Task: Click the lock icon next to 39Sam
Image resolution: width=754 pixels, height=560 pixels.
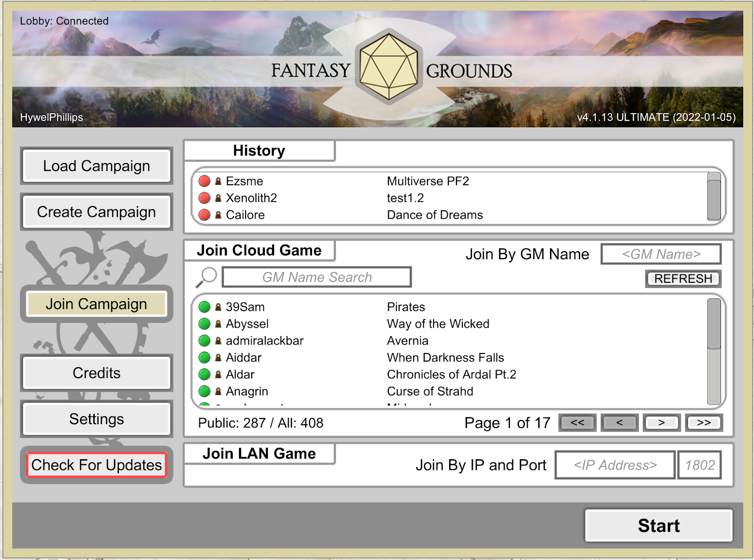Action: pyautogui.click(x=218, y=307)
